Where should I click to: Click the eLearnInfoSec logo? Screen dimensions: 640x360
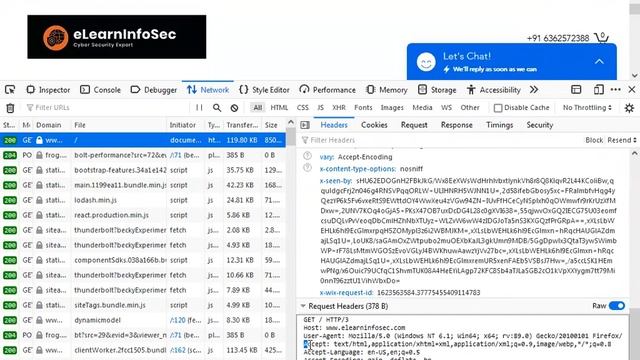117,37
